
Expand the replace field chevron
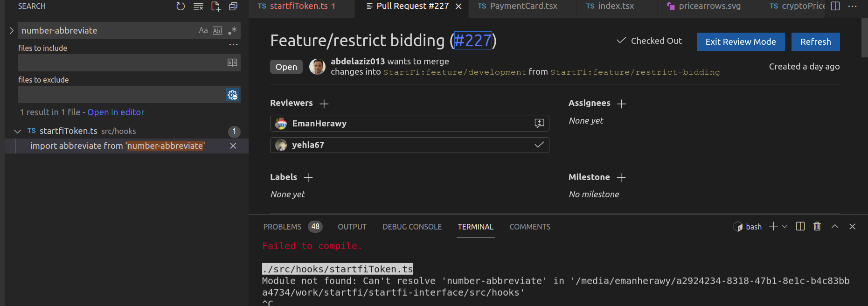click(11, 30)
